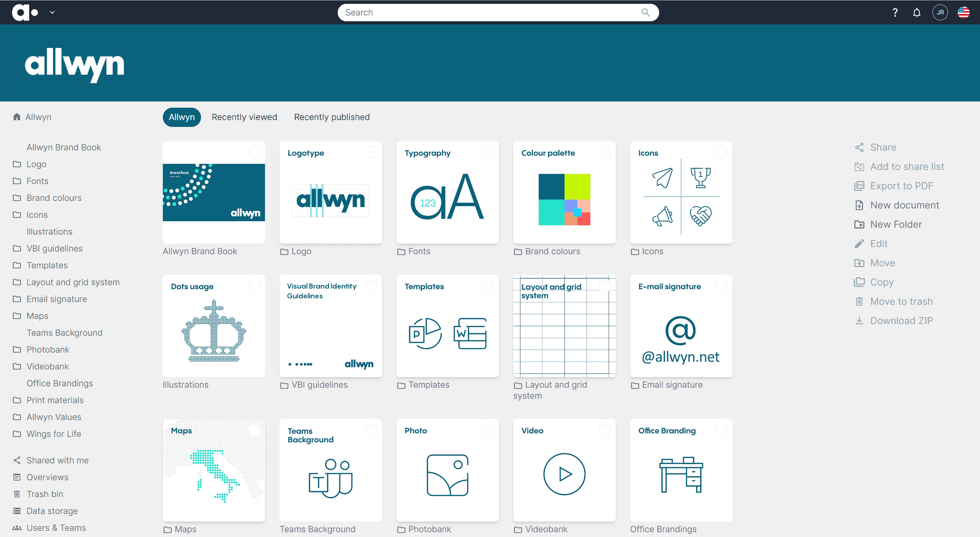Open Fonts folder in sidebar
This screenshot has height=537, width=980.
point(37,181)
